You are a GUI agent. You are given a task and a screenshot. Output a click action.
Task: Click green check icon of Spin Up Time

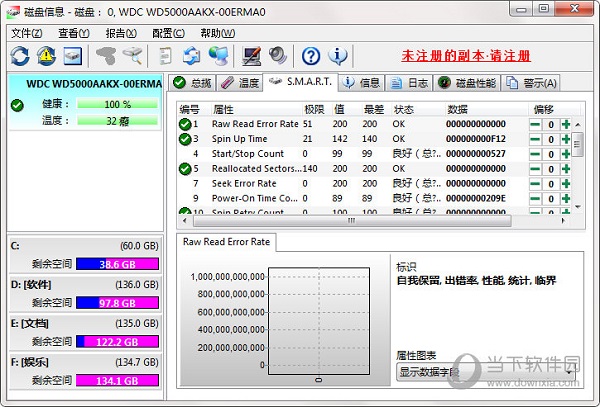click(185, 139)
